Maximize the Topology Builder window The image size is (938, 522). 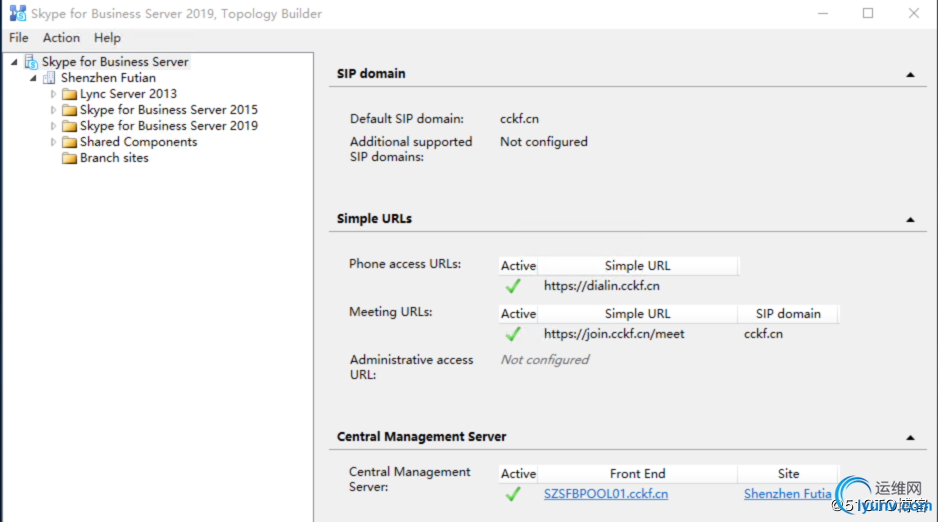[868, 13]
